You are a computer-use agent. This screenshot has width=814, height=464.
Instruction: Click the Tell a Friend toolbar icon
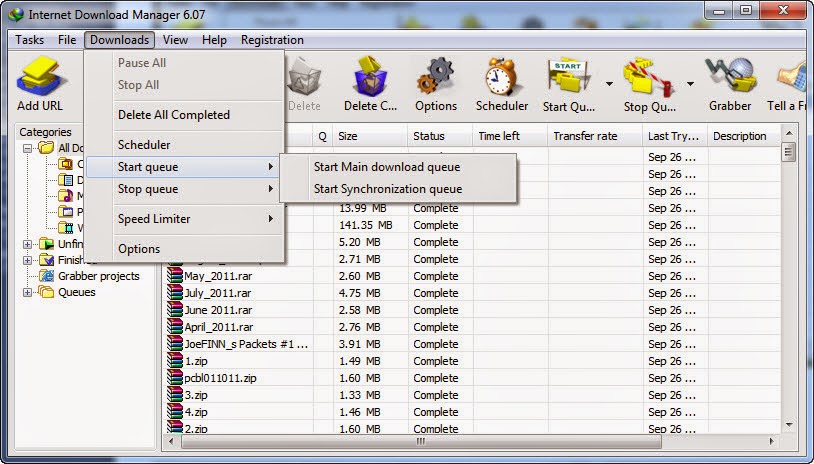[x=794, y=76]
